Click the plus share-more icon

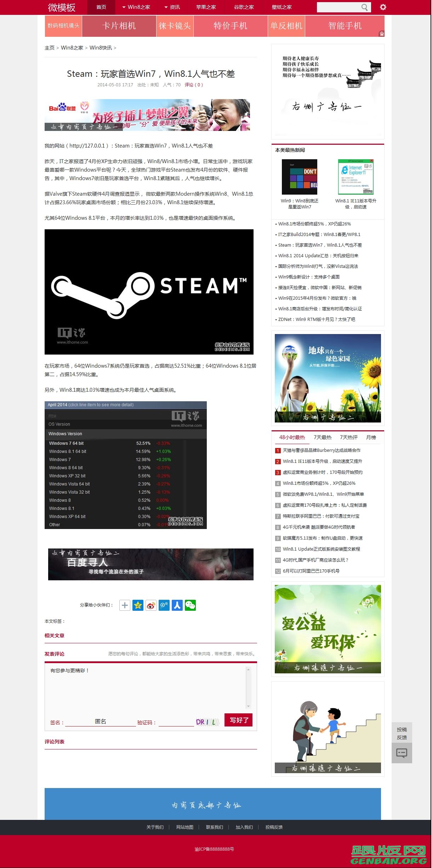tap(125, 605)
